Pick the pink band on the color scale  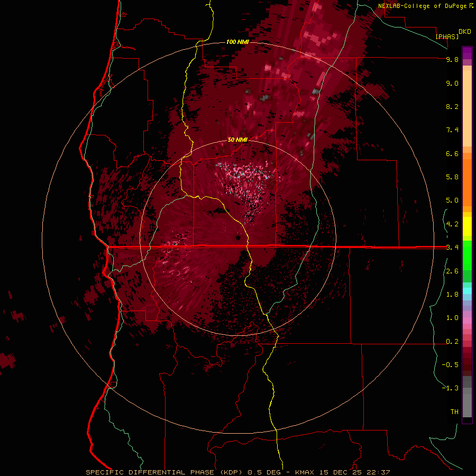click(x=467, y=321)
